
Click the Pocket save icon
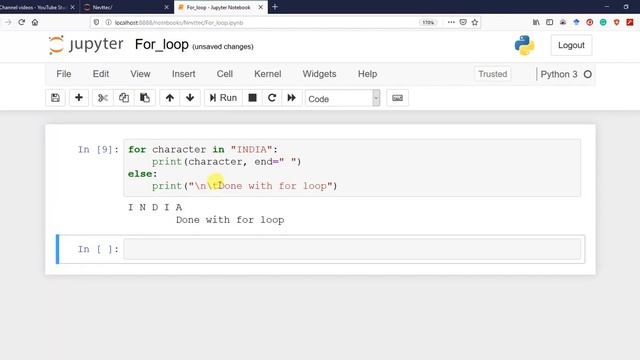(463, 22)
